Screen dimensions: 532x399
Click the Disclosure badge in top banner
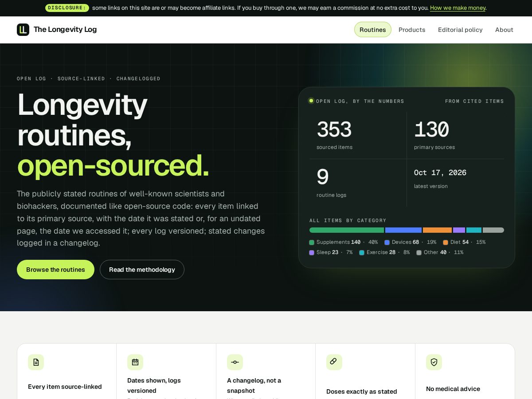(67, 8)
